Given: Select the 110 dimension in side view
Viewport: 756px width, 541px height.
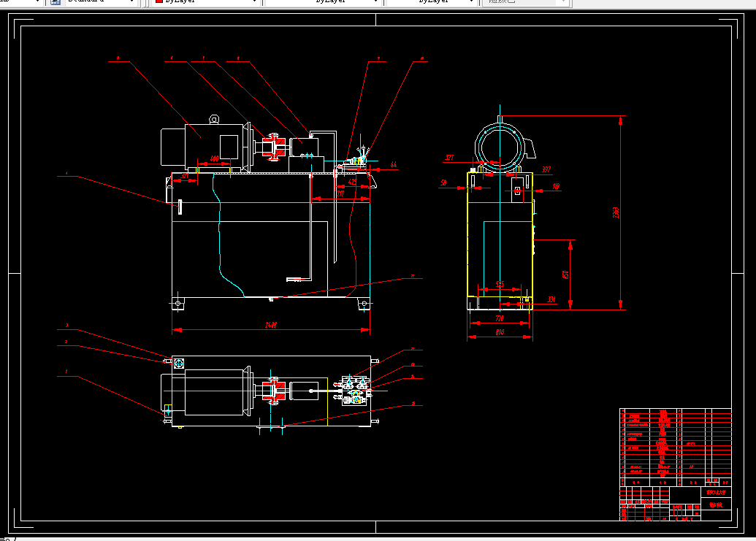Looking at the screenshot, I should 556,186.
